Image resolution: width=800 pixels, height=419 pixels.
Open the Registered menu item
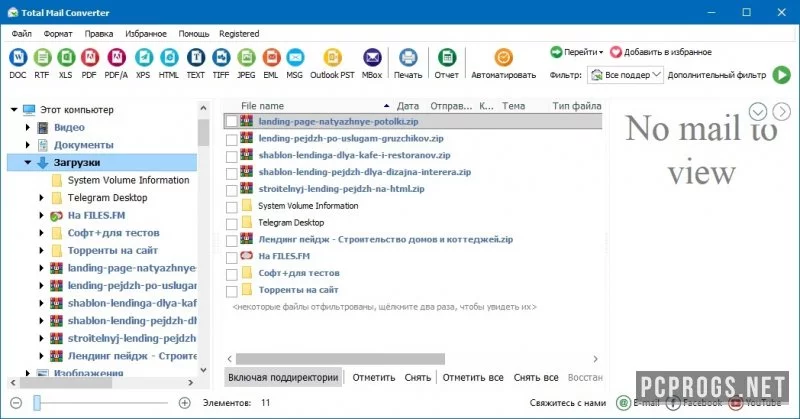[239, 34]
